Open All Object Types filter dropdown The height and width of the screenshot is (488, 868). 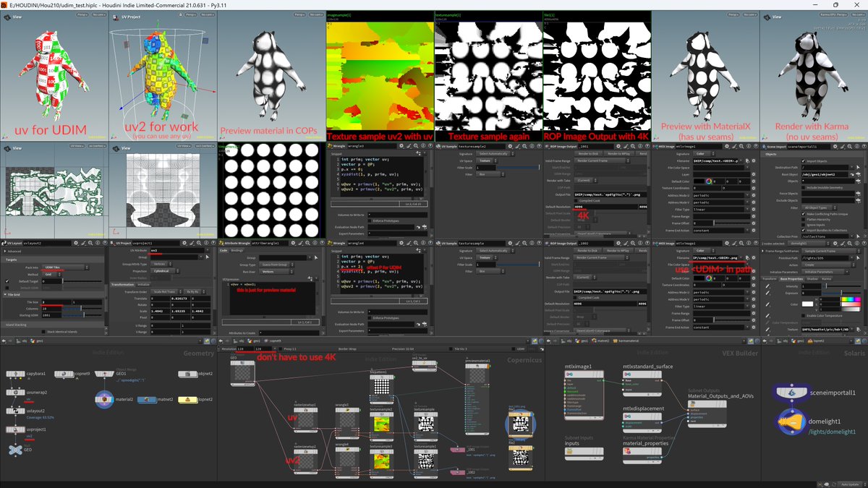point(819,207)
